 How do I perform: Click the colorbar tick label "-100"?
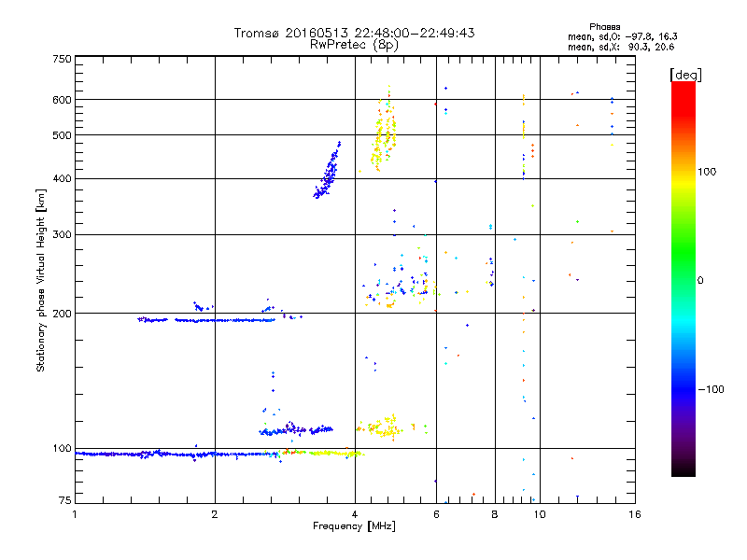click(x=711, y=389)
